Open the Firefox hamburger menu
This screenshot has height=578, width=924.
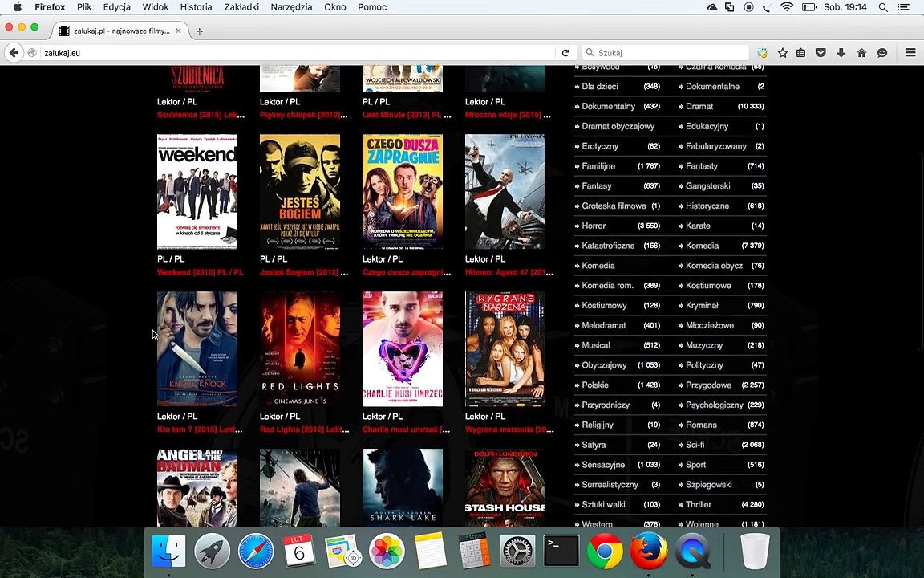click(910, 52)
